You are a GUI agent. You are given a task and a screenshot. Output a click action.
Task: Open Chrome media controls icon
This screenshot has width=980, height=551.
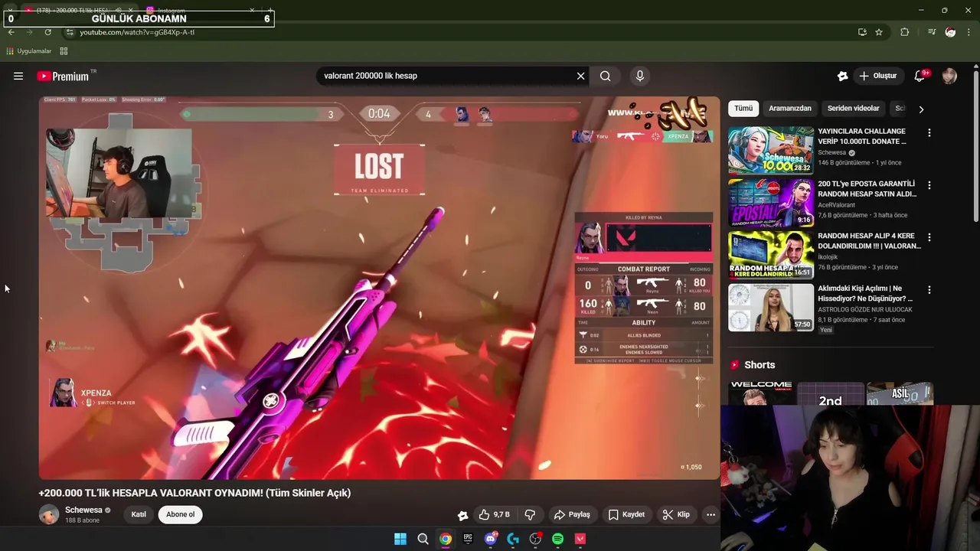coord(932,32)
